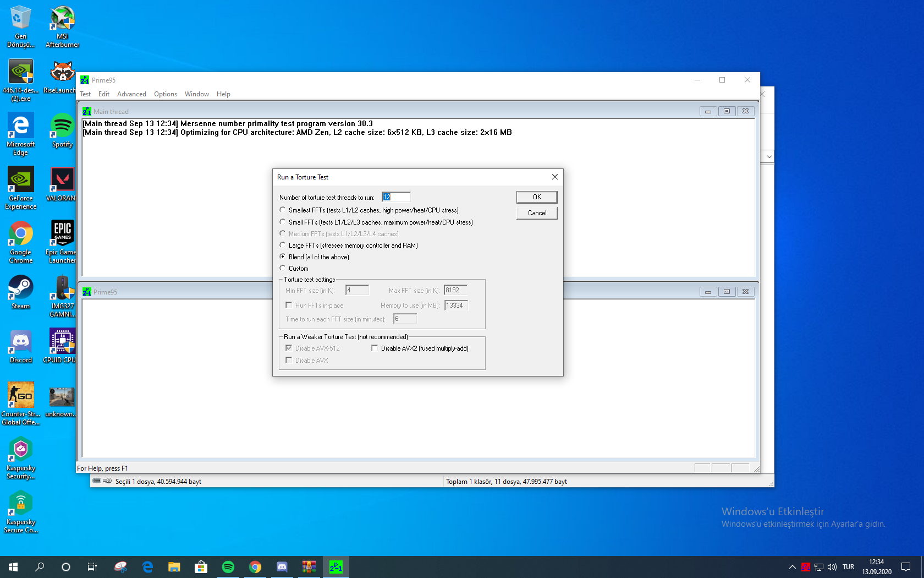Launch MSI Afterburner from desktop
The height and width of the screenshot is (578, 924).
[x=62, y=26]
